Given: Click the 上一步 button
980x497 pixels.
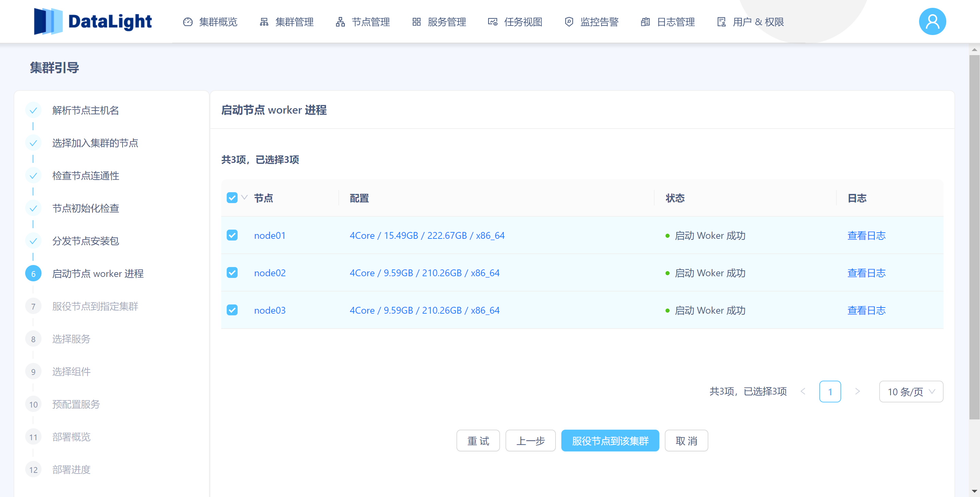Looking at the screenshot, I should click(530, 441).
